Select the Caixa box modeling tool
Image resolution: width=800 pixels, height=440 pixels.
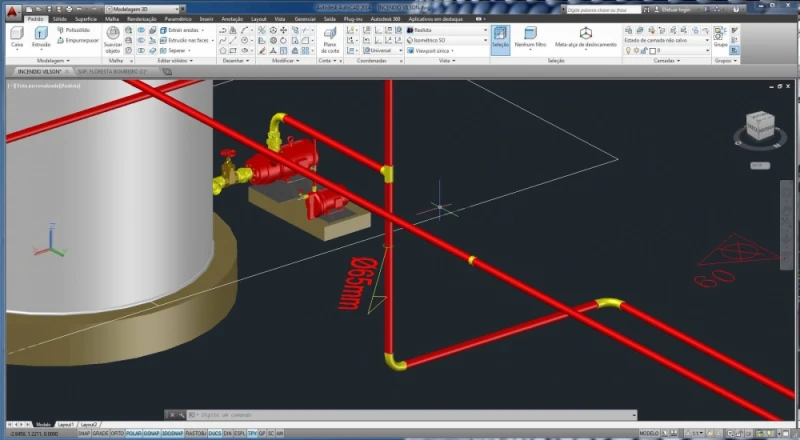point(16,36)
